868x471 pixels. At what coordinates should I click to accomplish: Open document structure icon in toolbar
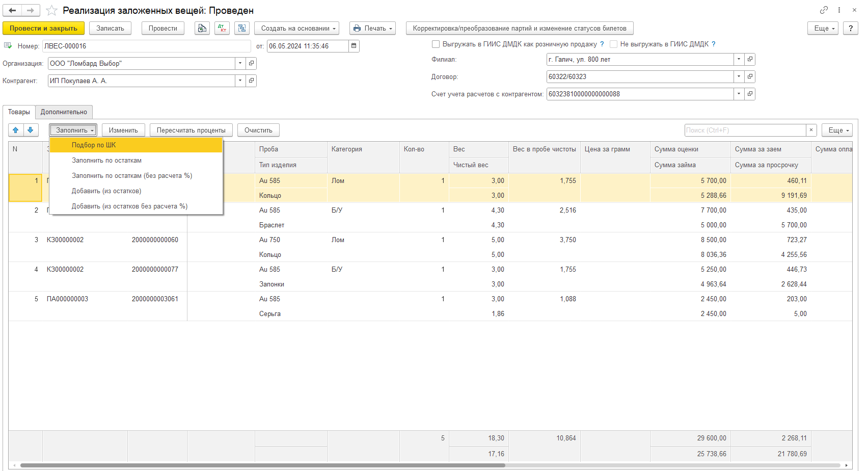pyautogui.click(x=242, y=28)
